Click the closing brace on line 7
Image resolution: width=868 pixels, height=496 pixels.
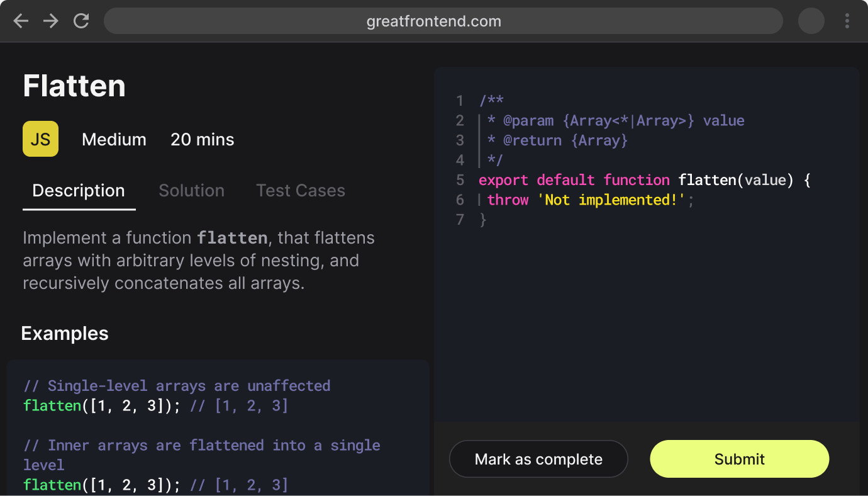click(x=483, y=220)
